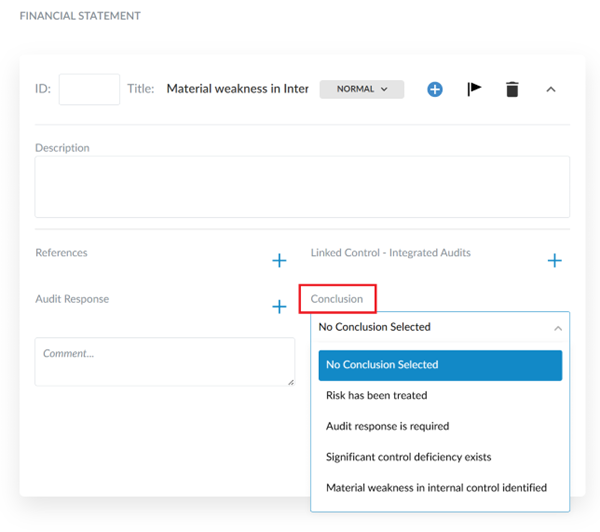Click the FINANCIAL STATEMENT section heading
The height and width of the screenshot is (532, 600).
pyautogui.click(x=80, y=16)
